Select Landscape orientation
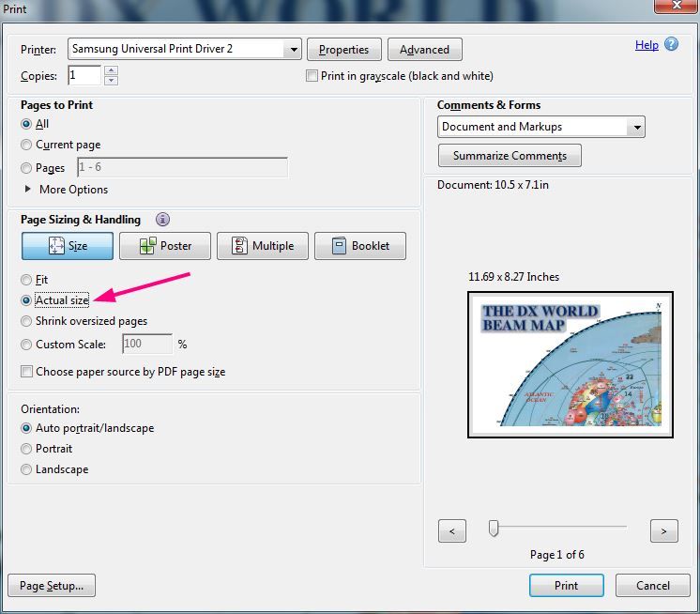 click(x=26, y=469)
